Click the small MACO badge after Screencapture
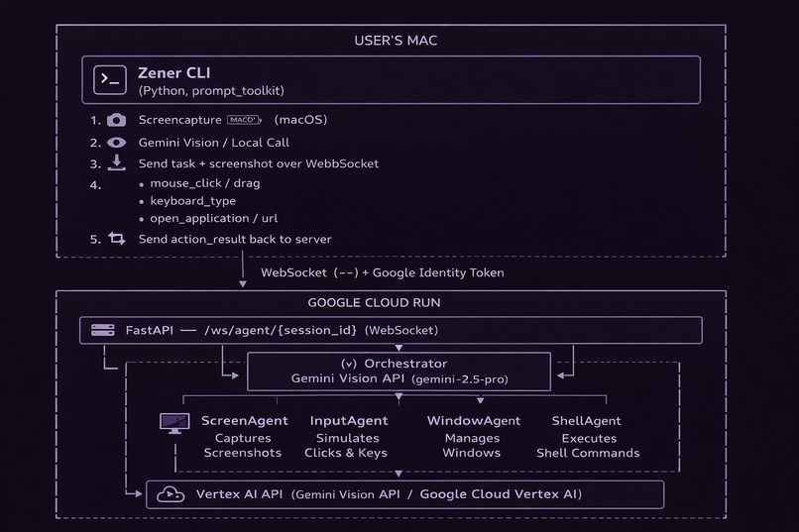 click(x=245, y=120)
